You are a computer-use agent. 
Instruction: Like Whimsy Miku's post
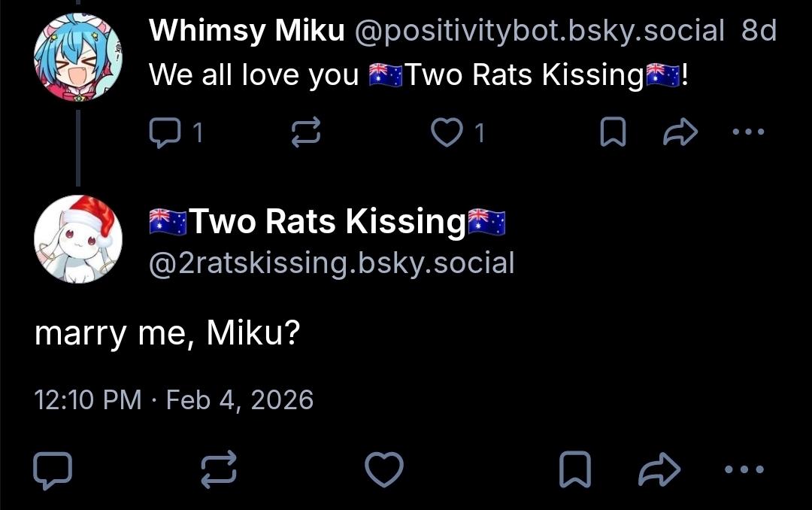447,133
